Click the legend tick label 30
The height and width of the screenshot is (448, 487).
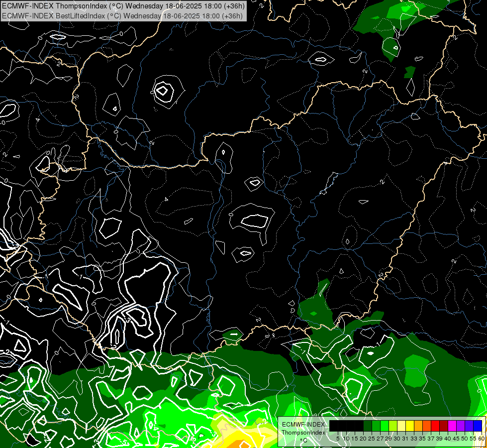point(397,439)
